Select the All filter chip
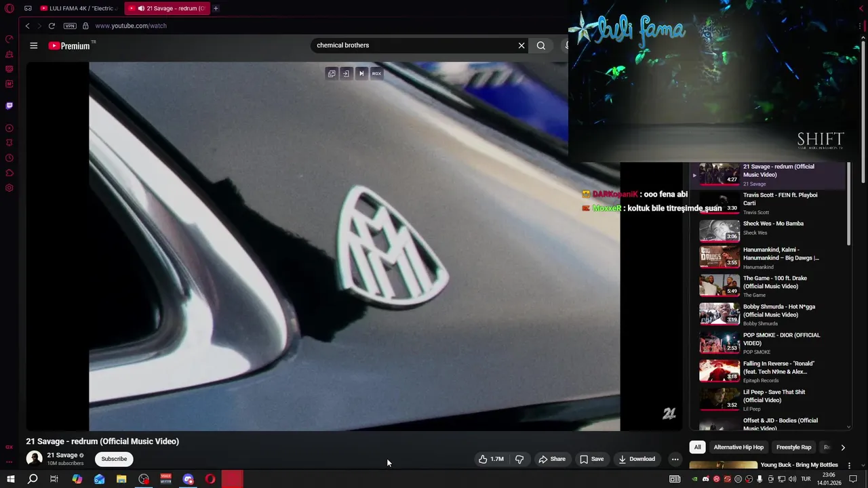The height and width of the screenshot is (488, 868). click(x=697, y=447)
